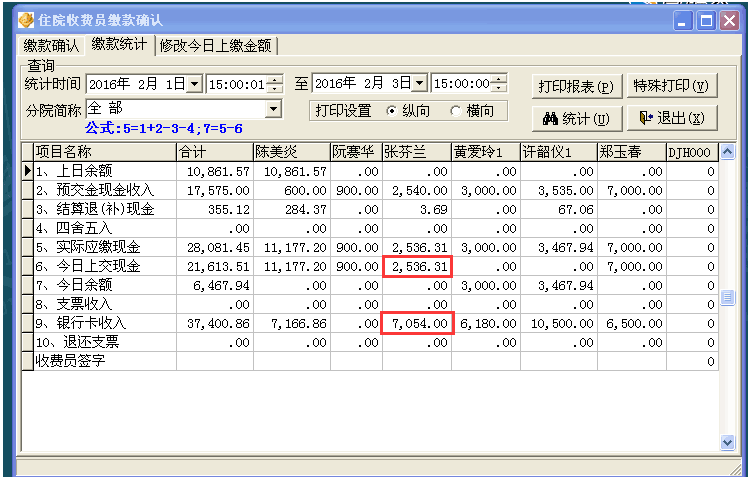Click the 陈美炎 column header
748x477 pixels.
[x=292, y=152]
